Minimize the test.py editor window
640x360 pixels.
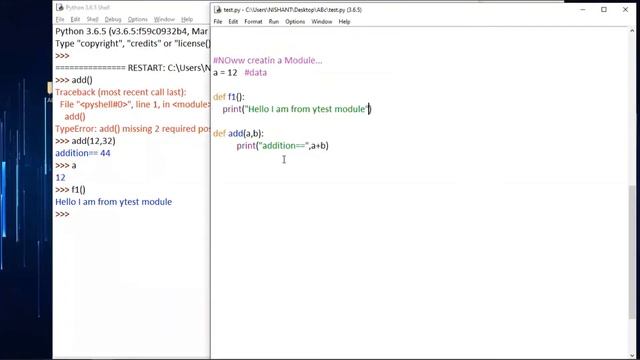583,9
